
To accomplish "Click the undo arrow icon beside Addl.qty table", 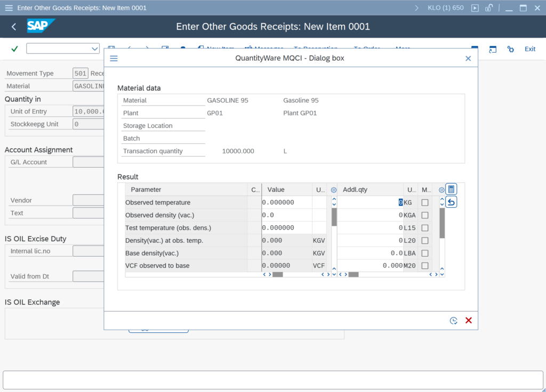I will (x=451, y=202).
